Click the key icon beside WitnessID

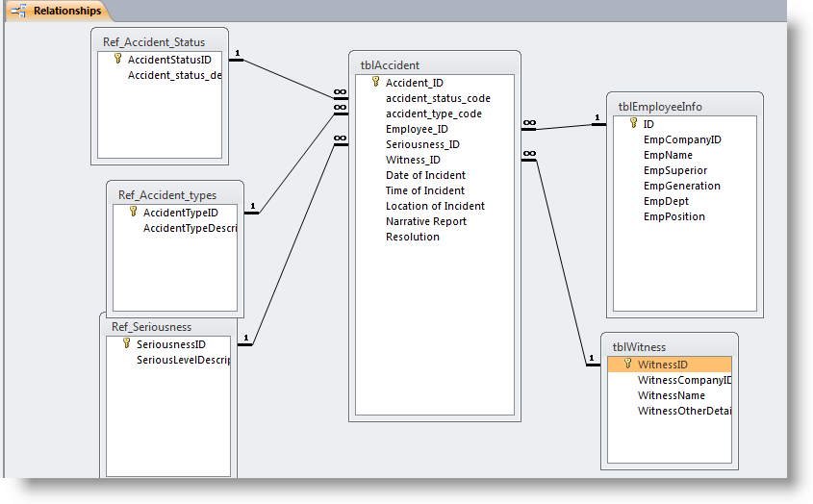(628, 364)
